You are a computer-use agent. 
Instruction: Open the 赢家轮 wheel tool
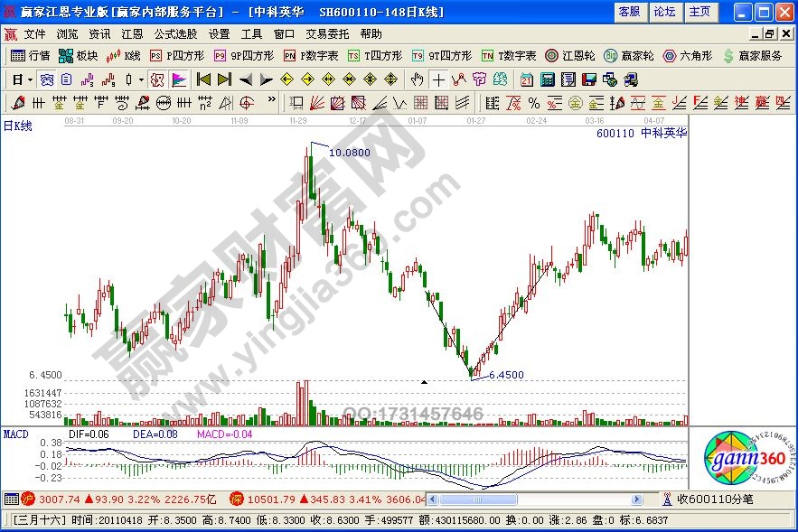coord(629,55)
